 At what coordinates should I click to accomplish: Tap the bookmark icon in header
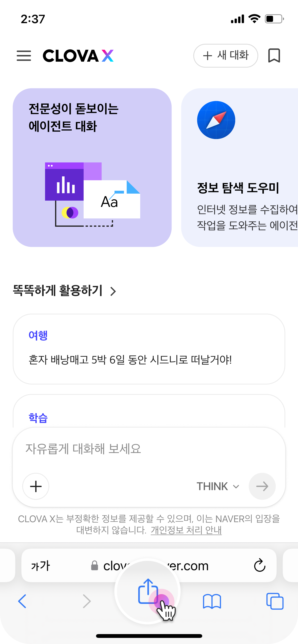[274, 55]
